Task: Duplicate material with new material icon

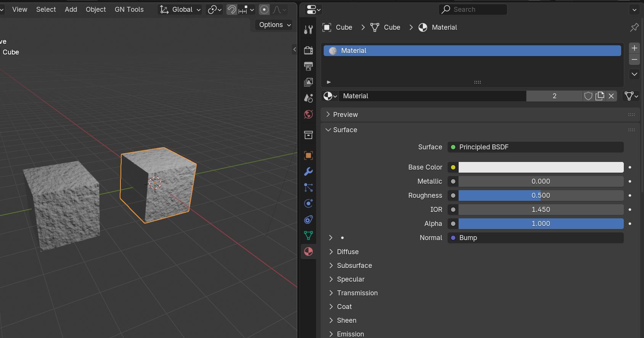Action: click(x=600, y=96)
